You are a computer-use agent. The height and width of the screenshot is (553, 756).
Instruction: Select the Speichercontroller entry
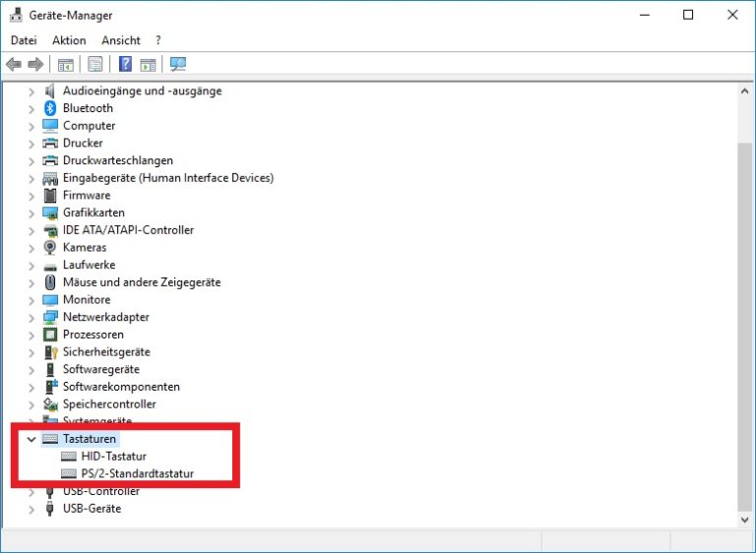click(109, 404)
